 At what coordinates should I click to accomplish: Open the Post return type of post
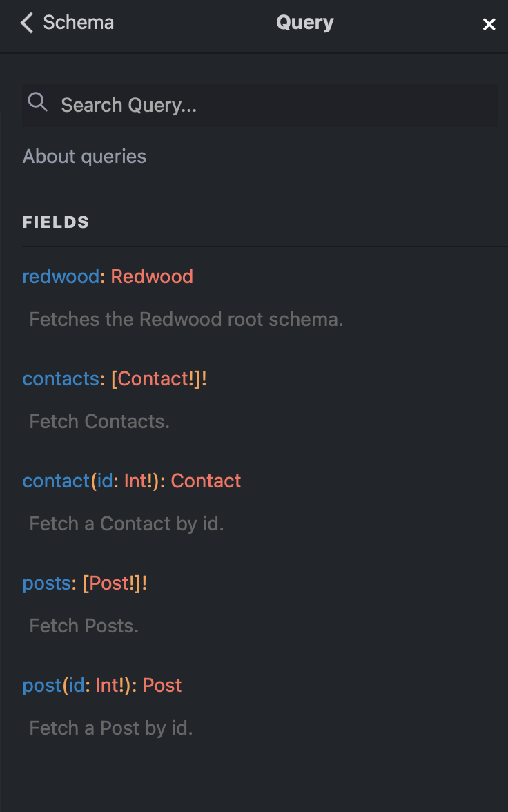tap(162, 685)
